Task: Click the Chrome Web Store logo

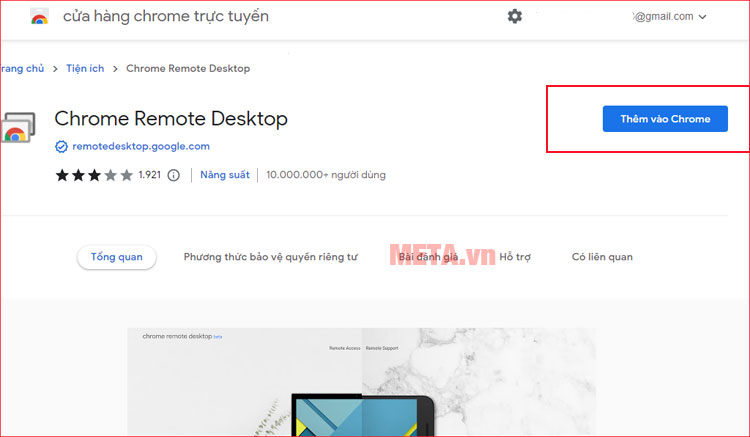Action: point(39,17)
